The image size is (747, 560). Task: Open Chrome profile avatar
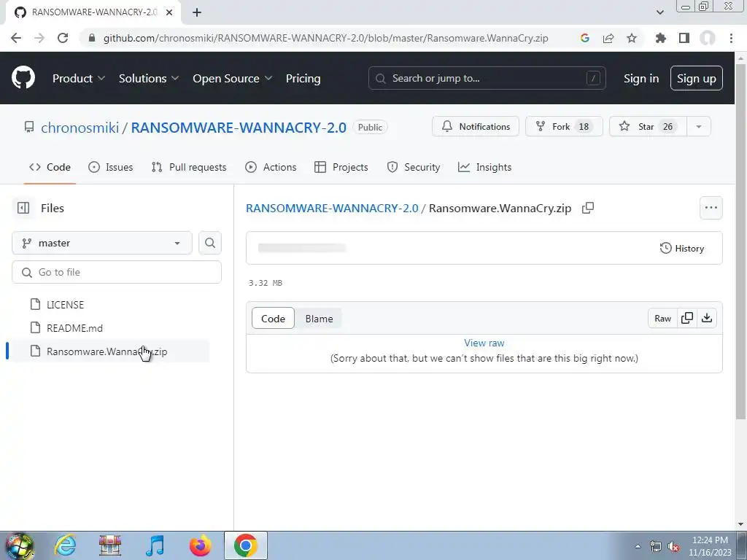point(708,38)
